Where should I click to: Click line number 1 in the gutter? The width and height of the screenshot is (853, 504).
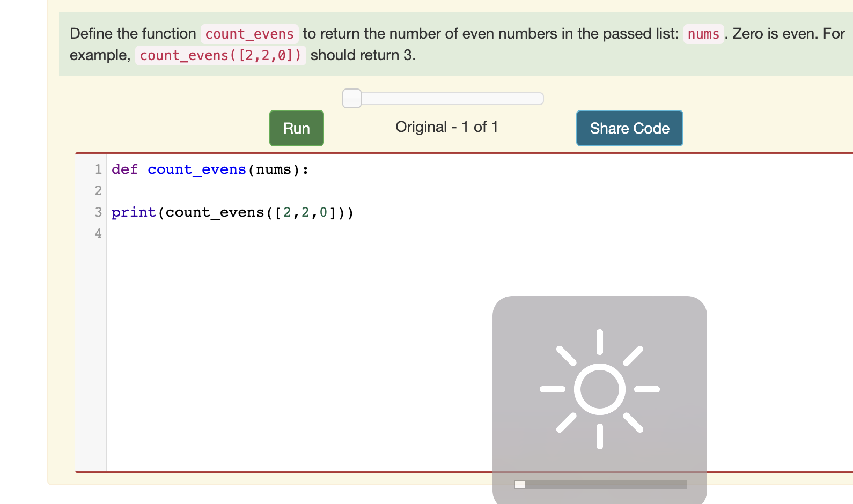click(x=98, y=169)
